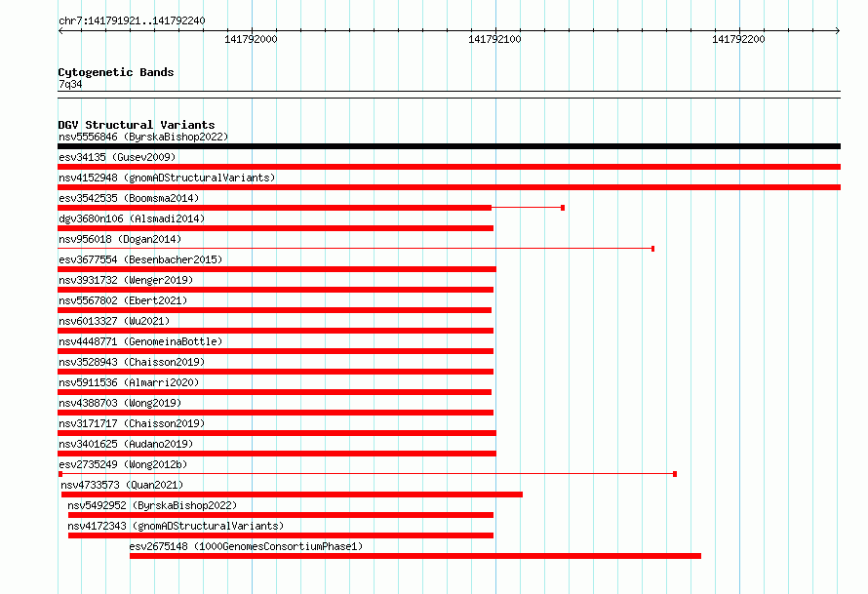Image resolution: width=868 pixels, height=594 pixels.
Task: Select the nsv956018 (Dogan2014) label
Action: click(120, 239)
